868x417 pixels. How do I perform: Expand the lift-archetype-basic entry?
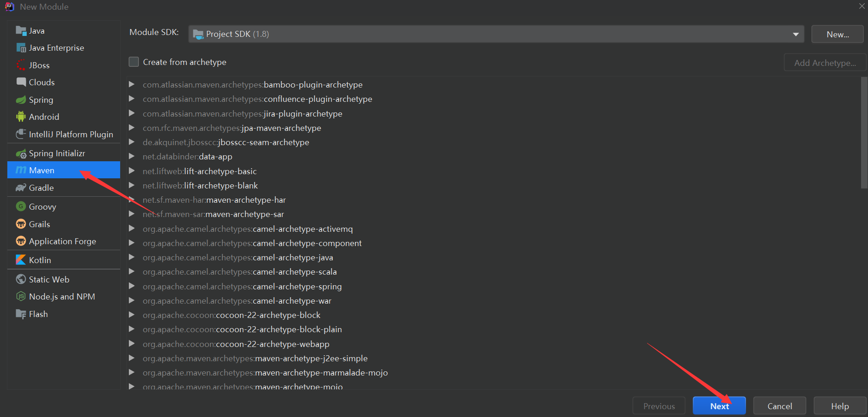(132, 171)
